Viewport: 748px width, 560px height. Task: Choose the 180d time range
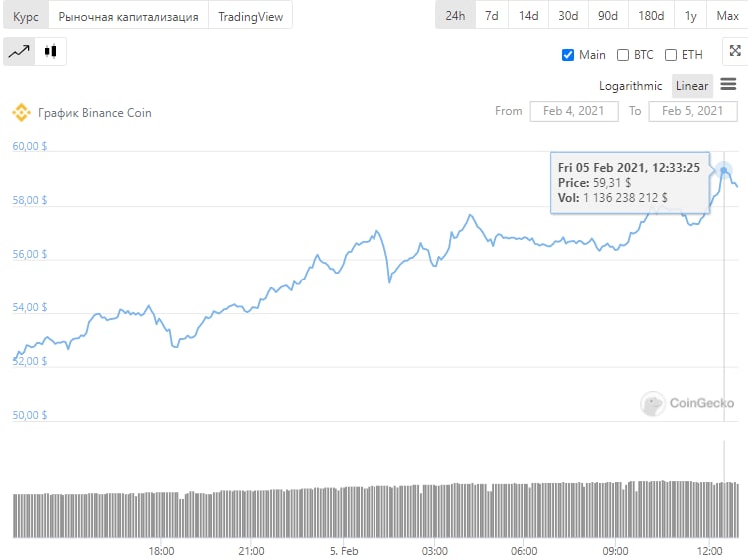[x=651, y=16]
